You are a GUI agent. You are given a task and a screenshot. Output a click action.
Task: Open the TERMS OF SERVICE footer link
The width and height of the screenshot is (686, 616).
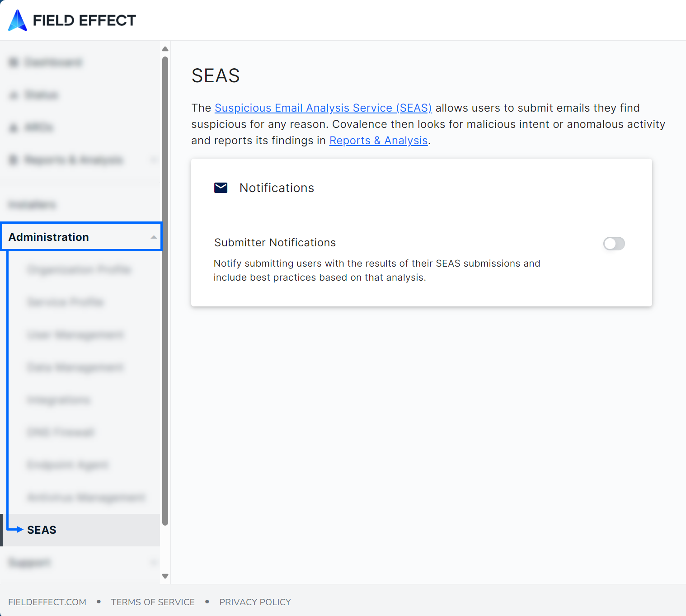[x=153, y=602]
